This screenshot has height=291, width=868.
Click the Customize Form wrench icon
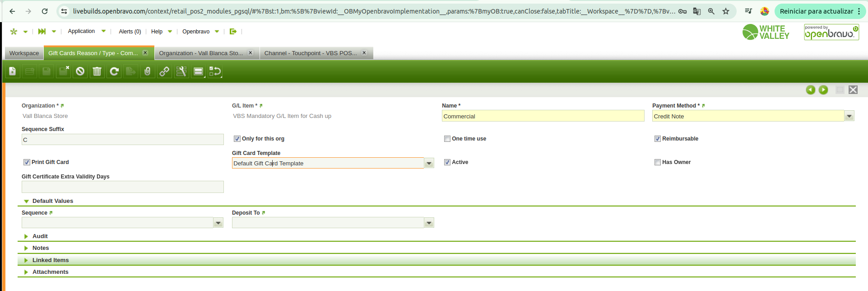click(x=181, y=71)
